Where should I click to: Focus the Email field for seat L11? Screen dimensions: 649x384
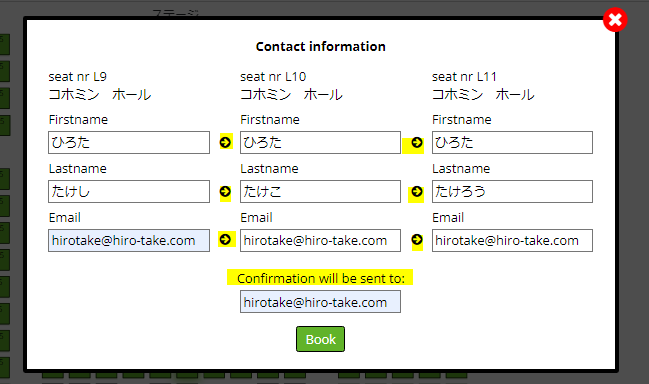pos(512,240)
